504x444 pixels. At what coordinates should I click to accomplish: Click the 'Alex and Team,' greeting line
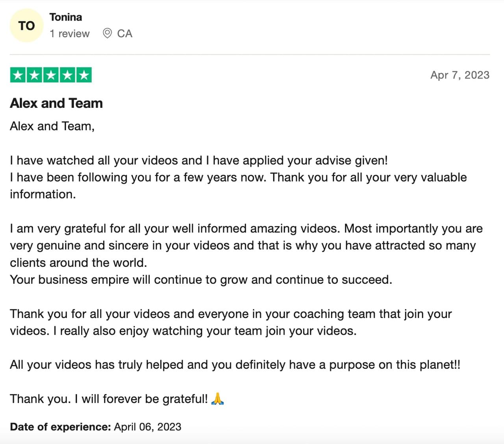[52, 126]
